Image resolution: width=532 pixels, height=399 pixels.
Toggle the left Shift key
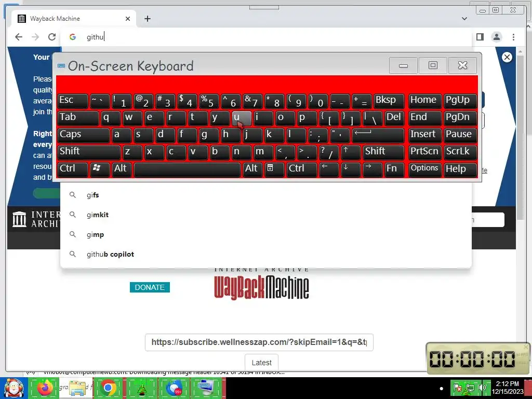click(x=89, y=152)
